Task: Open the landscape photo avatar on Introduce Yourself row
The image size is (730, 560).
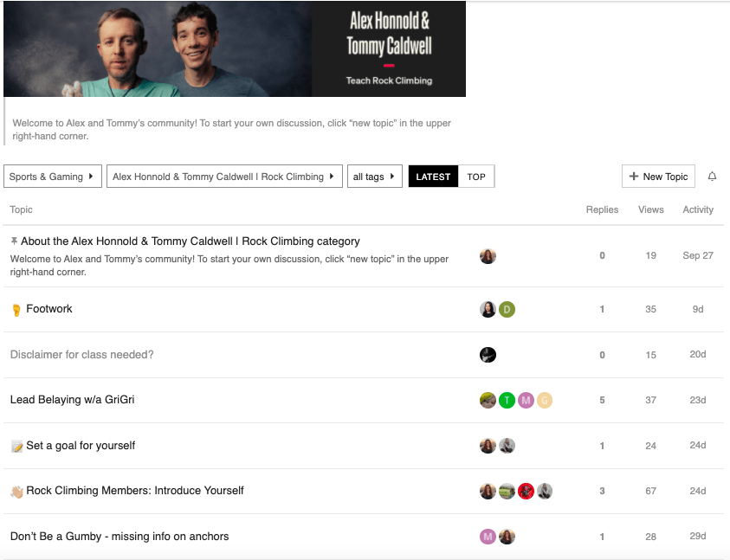Action: 507,491
